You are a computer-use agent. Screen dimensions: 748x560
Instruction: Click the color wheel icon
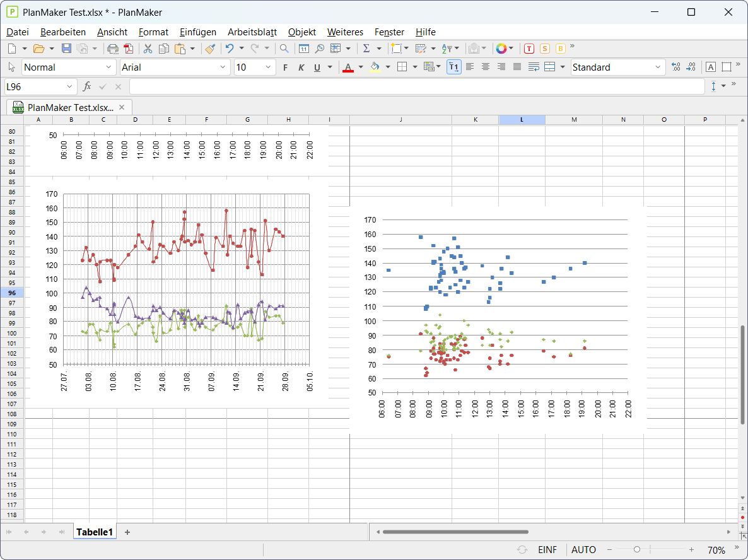coord(501,48)
